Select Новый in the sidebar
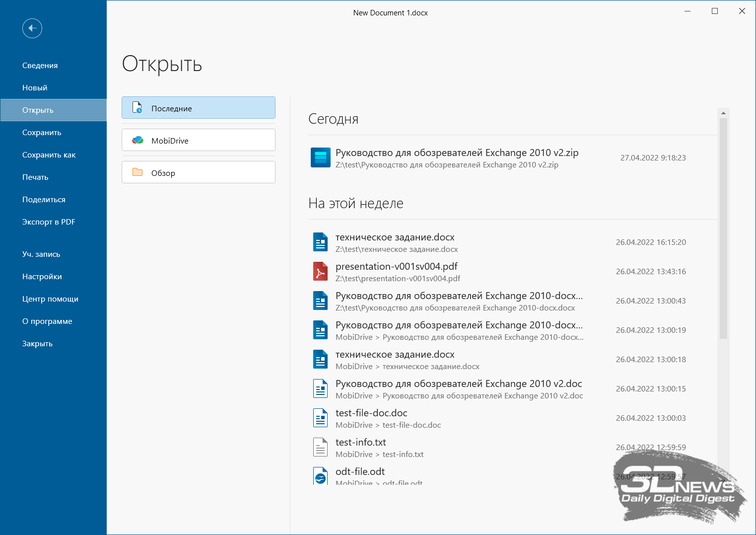The width and height of the screenshot is (756, 535). tap(53, 87)
